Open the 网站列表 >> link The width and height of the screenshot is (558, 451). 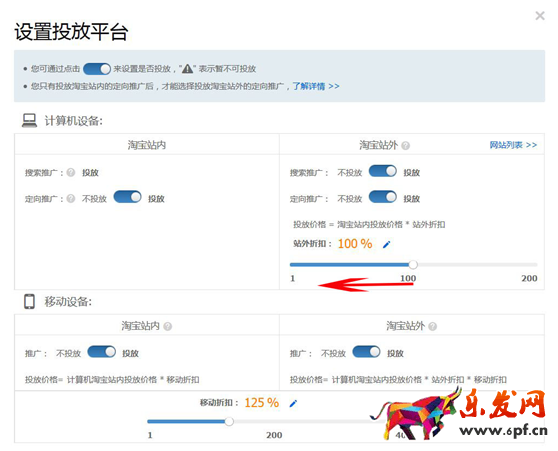[x=513, y=145]
